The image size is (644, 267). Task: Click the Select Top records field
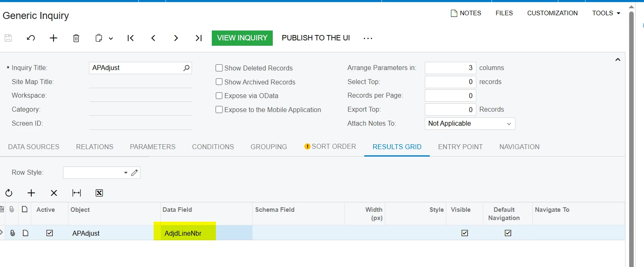click(x=450, y=82)
